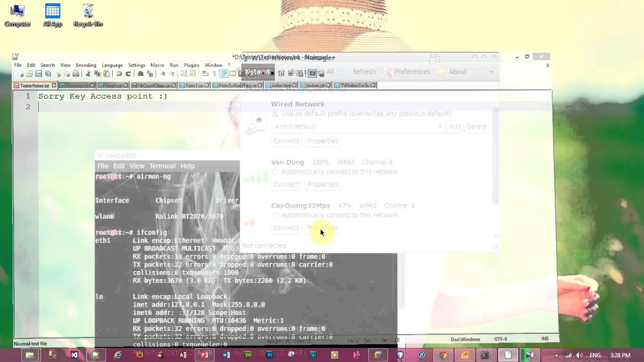The image size is (644, 362).
Task: Open the Computer desktop icon
Action: click(17, 15)
